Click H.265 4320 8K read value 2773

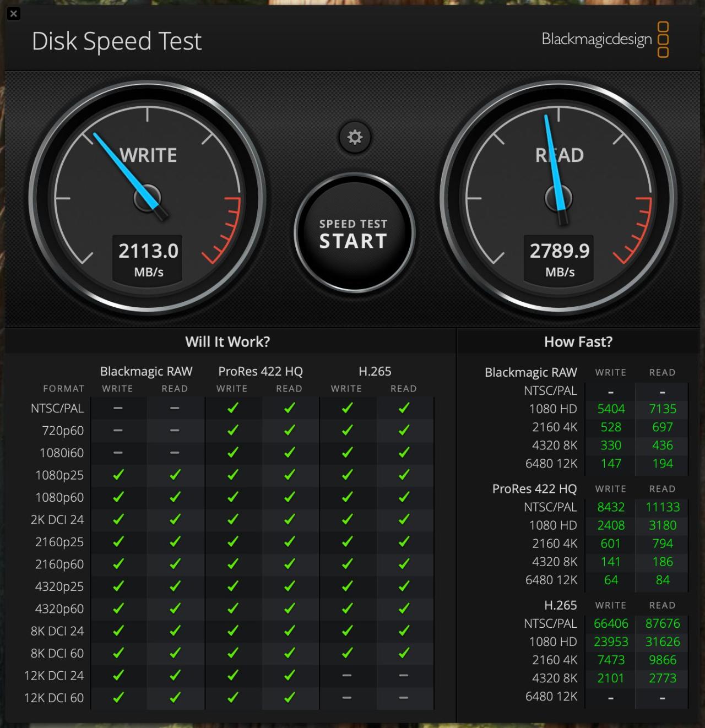click(663, 678)
